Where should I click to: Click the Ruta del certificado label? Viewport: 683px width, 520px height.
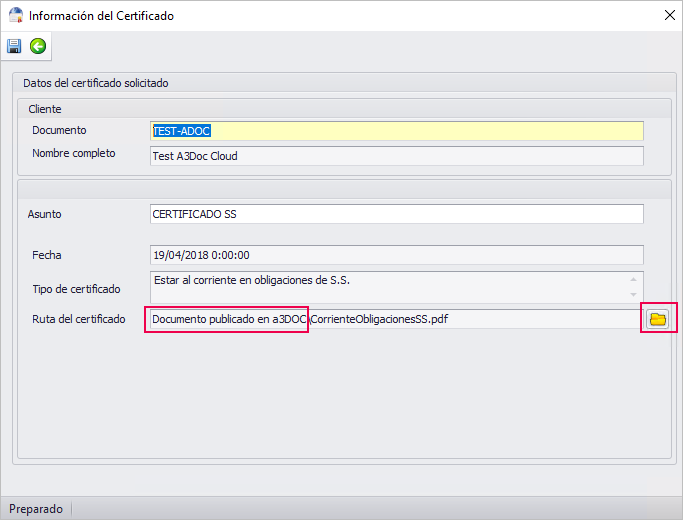pos(79,319)
